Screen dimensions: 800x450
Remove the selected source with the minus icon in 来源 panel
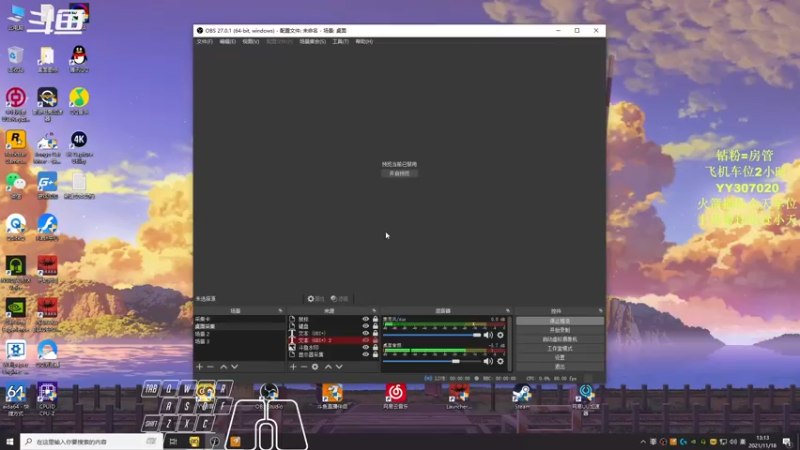coord(304,367)
